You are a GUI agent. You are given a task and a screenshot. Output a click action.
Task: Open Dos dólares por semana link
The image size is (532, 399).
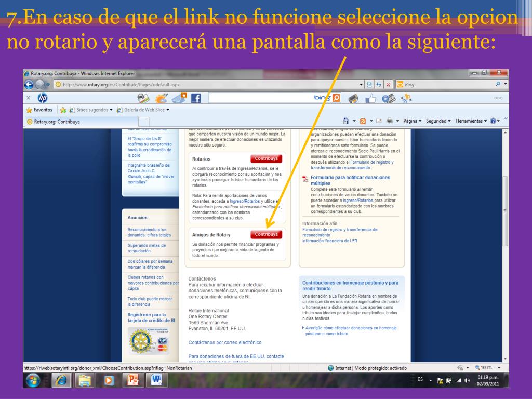(x=150, y=264)
